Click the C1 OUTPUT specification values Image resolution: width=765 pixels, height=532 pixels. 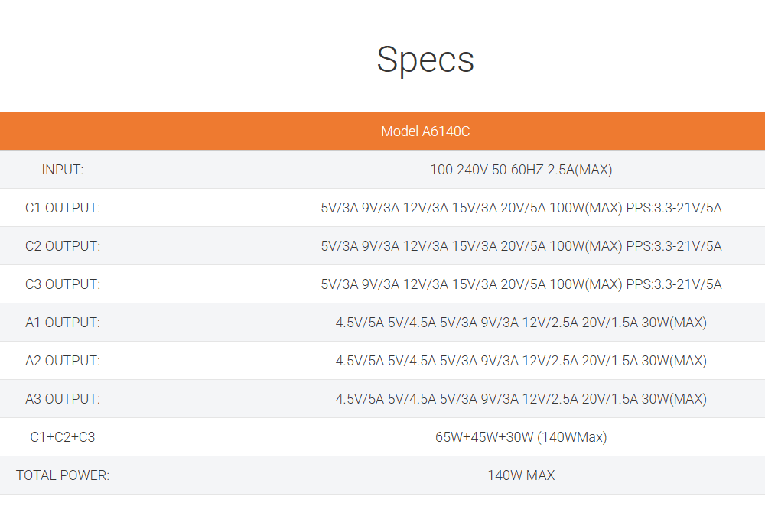521,208
